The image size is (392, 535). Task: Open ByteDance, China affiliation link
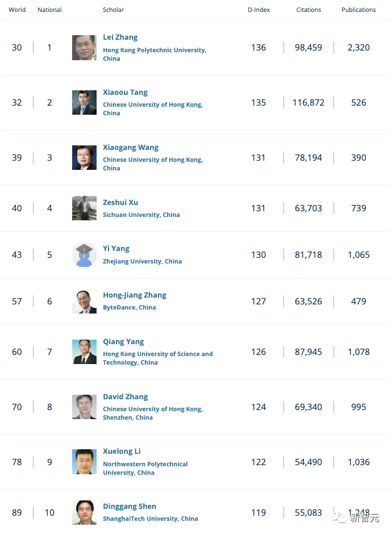point(130,308)
